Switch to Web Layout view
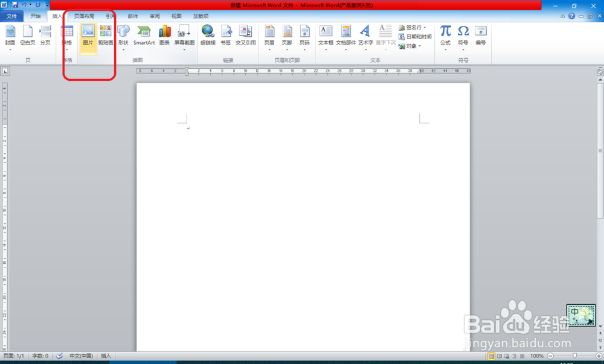 [x=507, y=356]
